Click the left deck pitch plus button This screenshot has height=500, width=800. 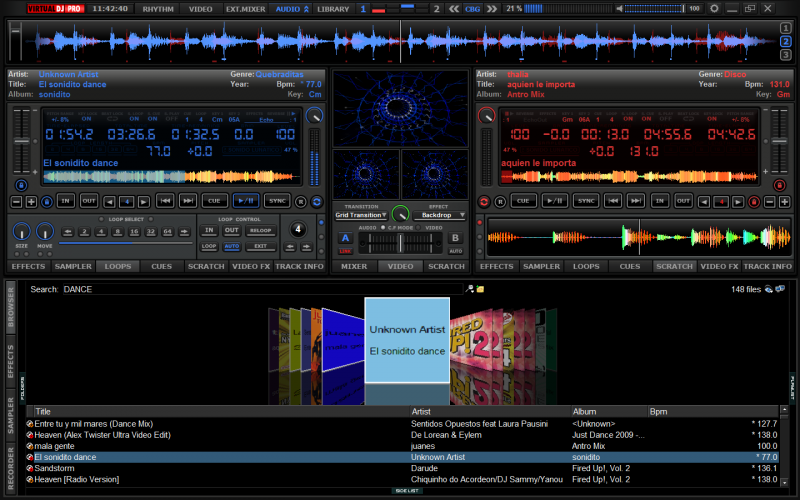[x=31, y=202]
